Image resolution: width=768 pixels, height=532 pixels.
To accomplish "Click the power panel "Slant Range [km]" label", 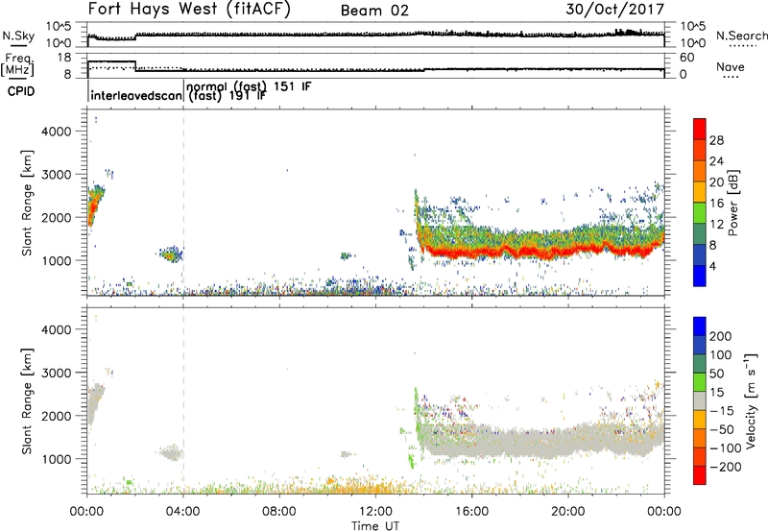I will coord(27,203).
